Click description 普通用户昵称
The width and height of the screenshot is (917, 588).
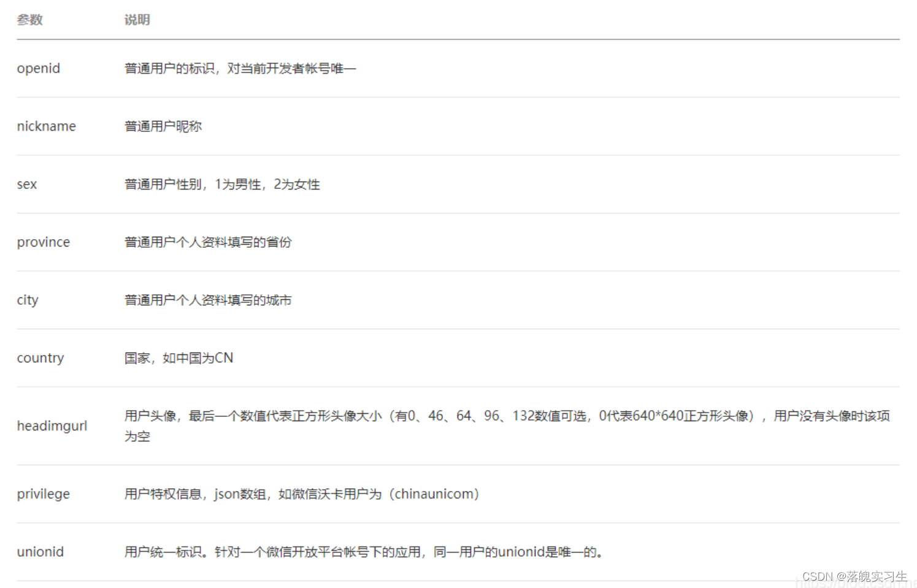[163, 126]
